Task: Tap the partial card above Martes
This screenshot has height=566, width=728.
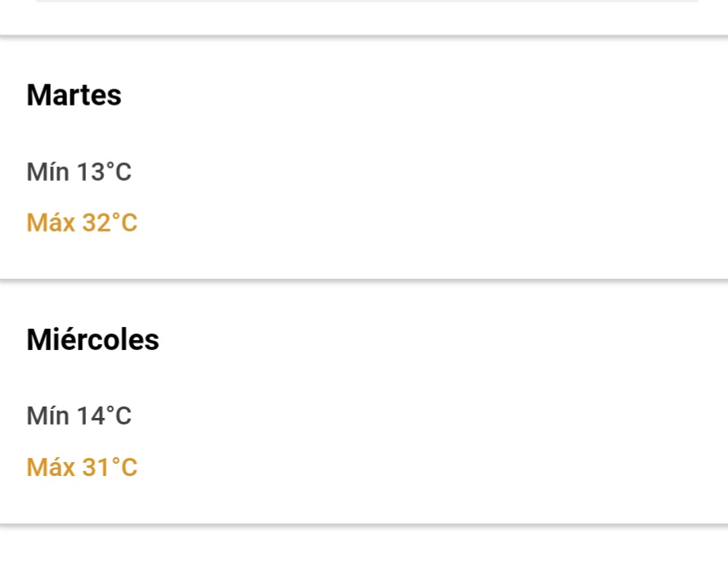Action: (x=364, y=17)
